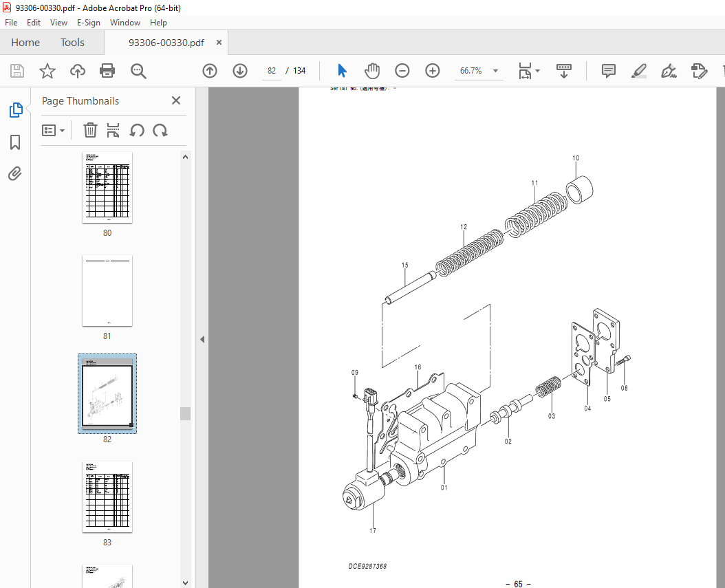Viewport: 725px width, 588px height.
Task: Open the Window menu
Action: click(x=125, y=23)
